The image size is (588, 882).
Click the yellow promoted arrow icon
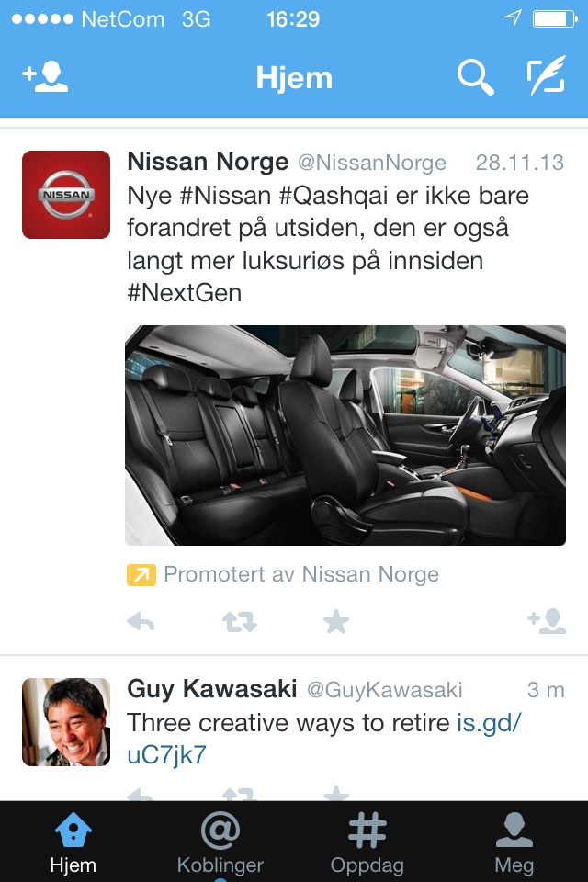141,575
